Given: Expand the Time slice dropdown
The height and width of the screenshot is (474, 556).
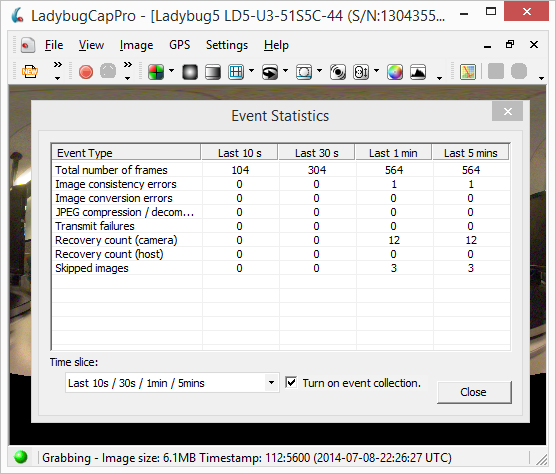Looking at the screenshot, I should pyautogui.click(x=271, y=383).
